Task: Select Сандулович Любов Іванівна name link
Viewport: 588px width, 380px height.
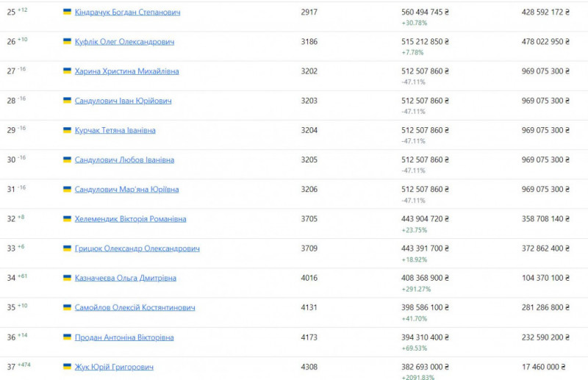Action: pos(124,159)
